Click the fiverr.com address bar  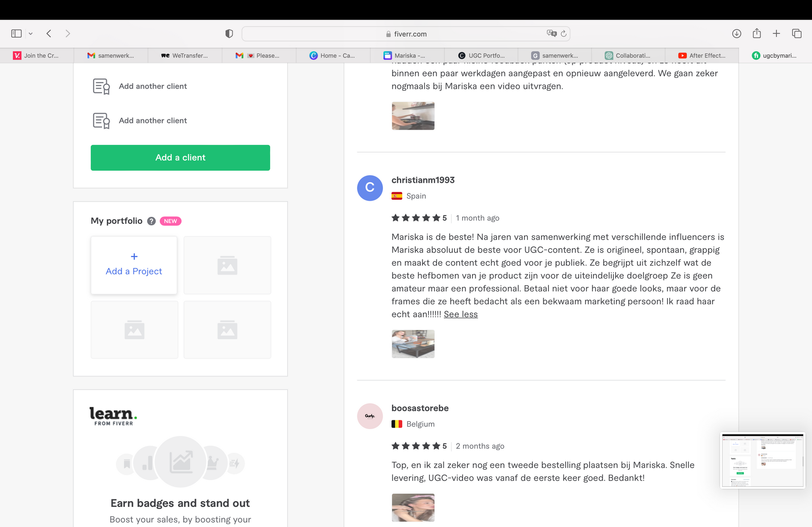pos(405,34)
